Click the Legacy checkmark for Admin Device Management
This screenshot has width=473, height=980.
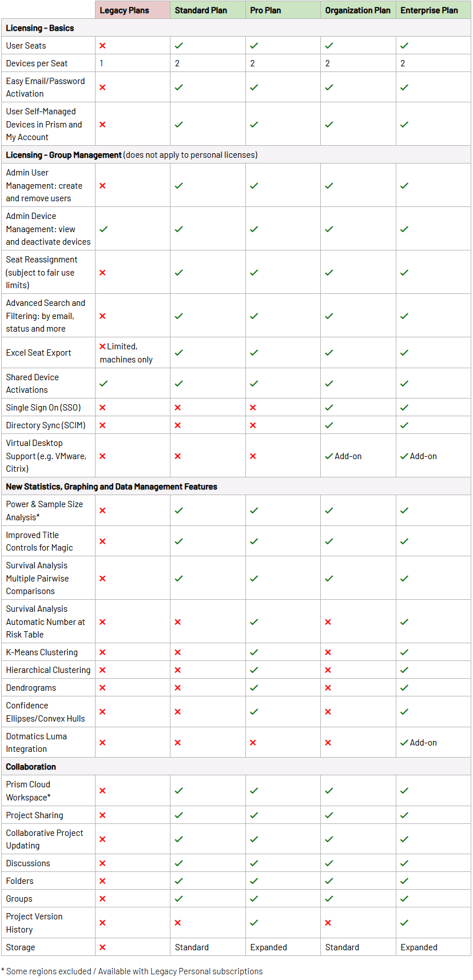tap(104, 229)
